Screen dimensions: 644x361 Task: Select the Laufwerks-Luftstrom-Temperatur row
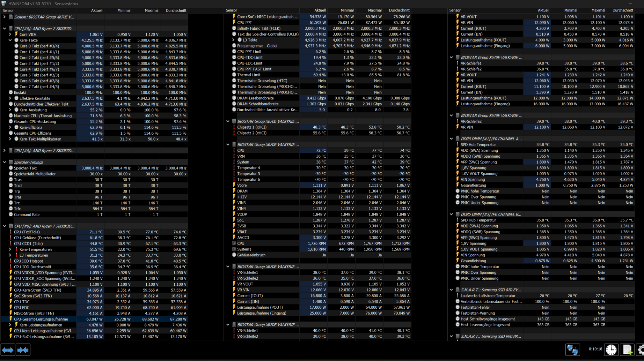[x=541, y=296]
